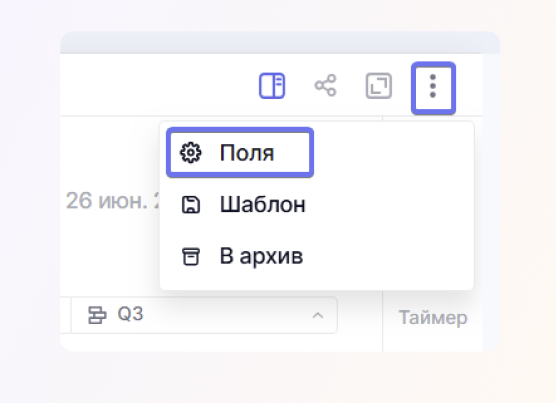
Task: Open the three-dot more options menu
Action: click(433, 88)
